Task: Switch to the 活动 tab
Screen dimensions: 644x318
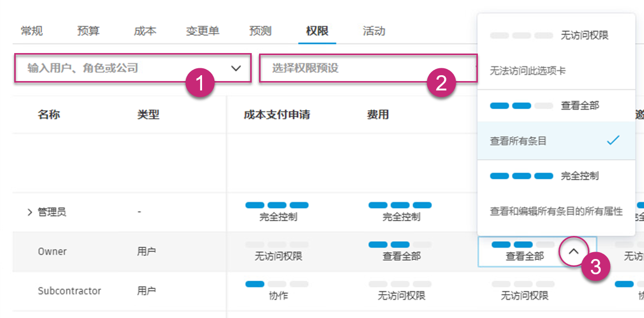Action: coord(374,30)
